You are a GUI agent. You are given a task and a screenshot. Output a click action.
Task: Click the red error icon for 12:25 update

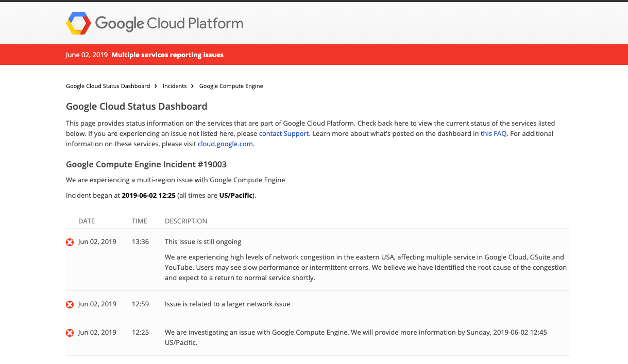click(70, 333)
